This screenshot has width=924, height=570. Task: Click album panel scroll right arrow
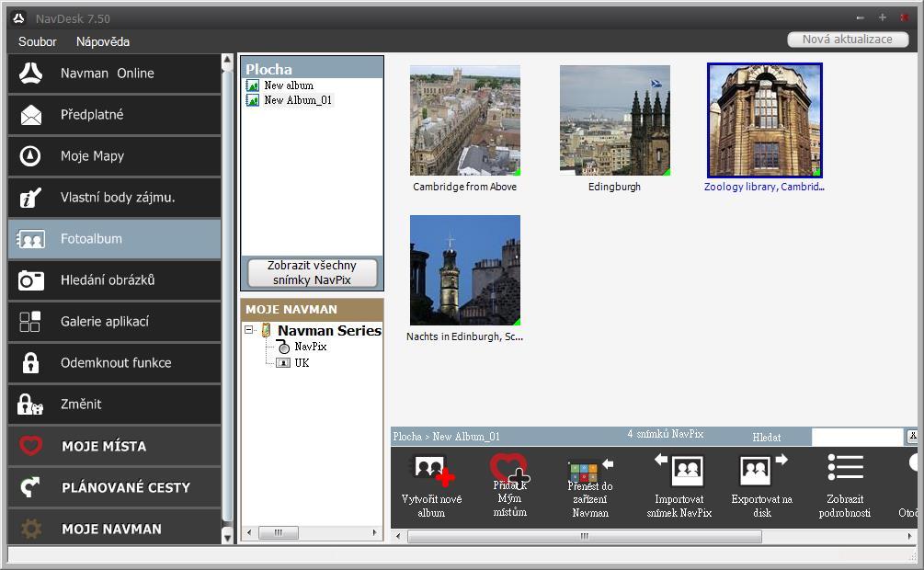(x=375, y=533)
